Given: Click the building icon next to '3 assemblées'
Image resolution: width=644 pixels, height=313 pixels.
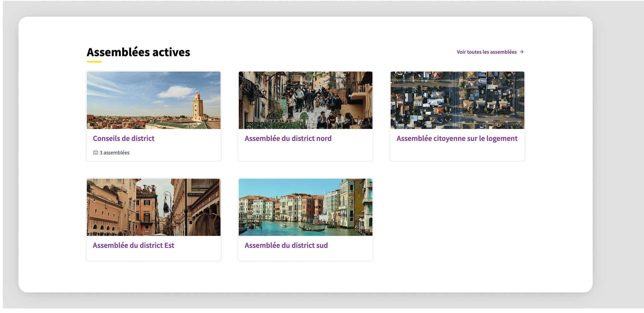Looking at the screenshot, I should pyautogui.click(x=95, y=152).
